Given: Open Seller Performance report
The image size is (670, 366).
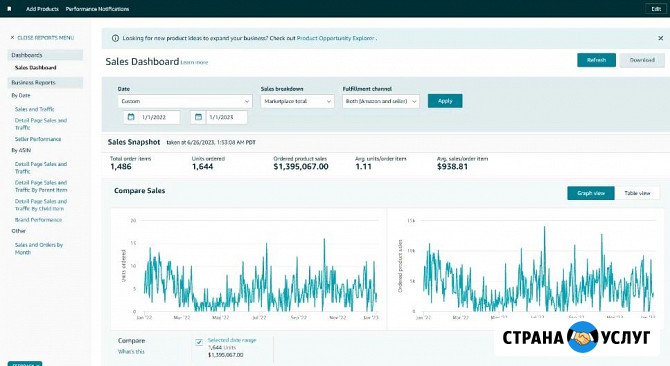Looking at the screenshot, I should [x=38, y=139].
